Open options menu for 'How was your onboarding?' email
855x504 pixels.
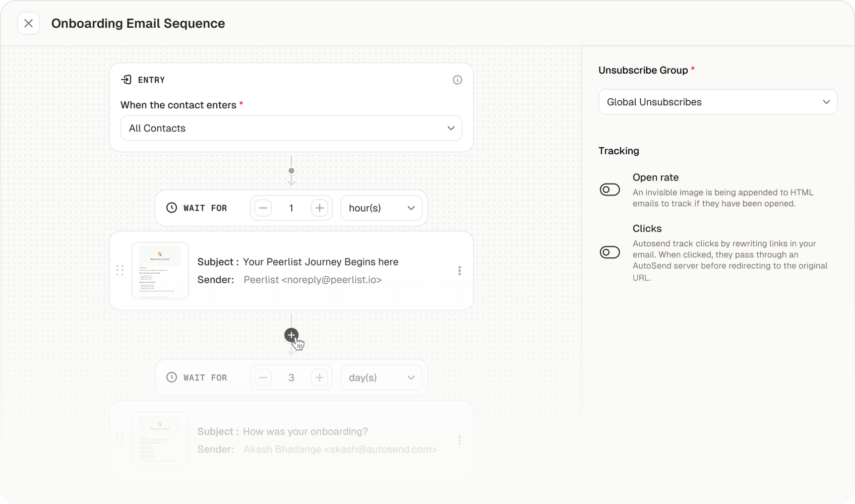click(459, 439)
